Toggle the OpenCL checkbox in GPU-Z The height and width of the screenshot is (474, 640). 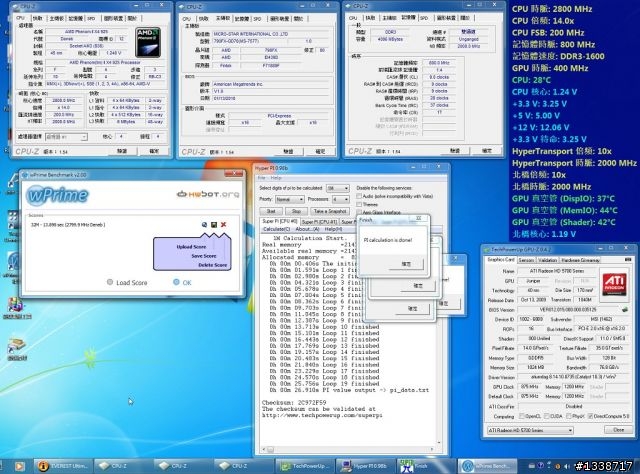[522, 416]
